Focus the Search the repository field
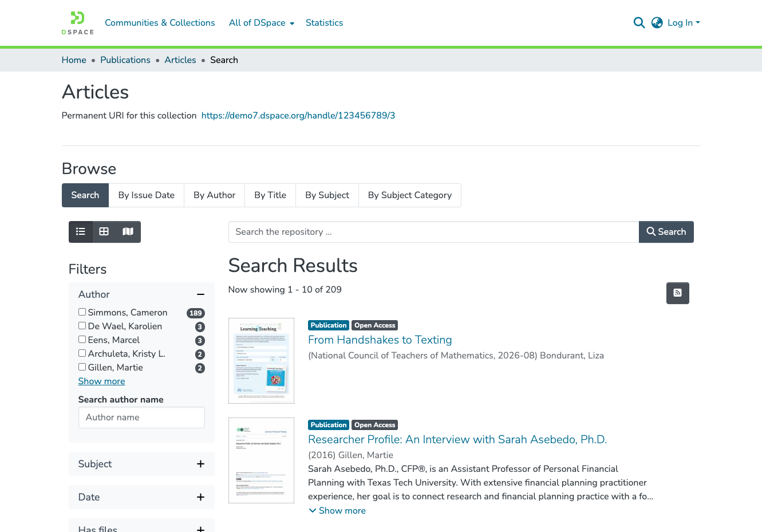This screenshot has width=762, height=532. [434, 232]
